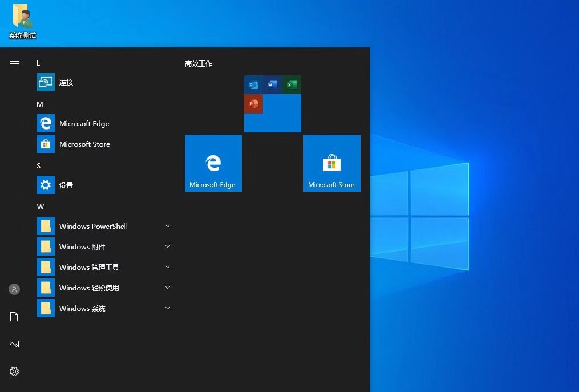Open Microsoft Edge from the app list

[84, 123]
